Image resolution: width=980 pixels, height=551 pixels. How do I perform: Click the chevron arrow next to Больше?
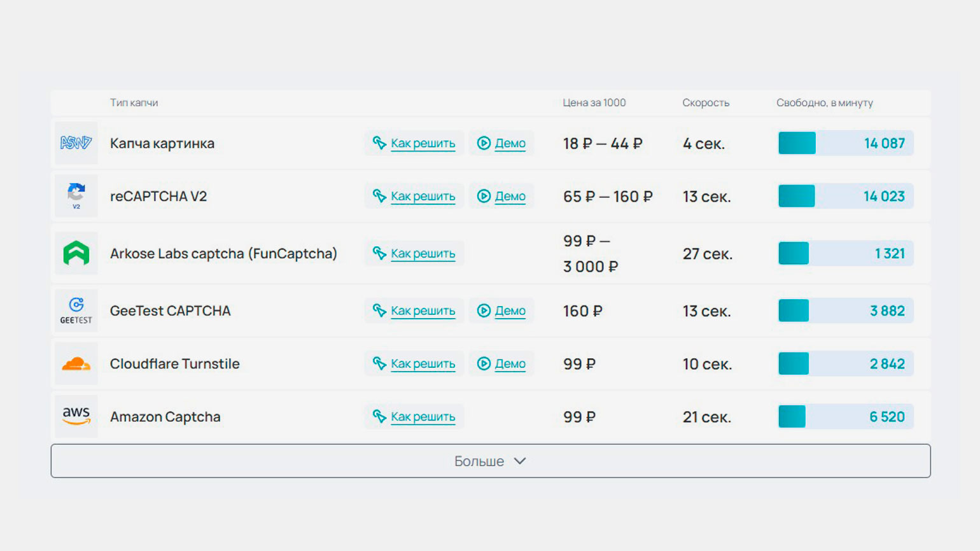520,461
